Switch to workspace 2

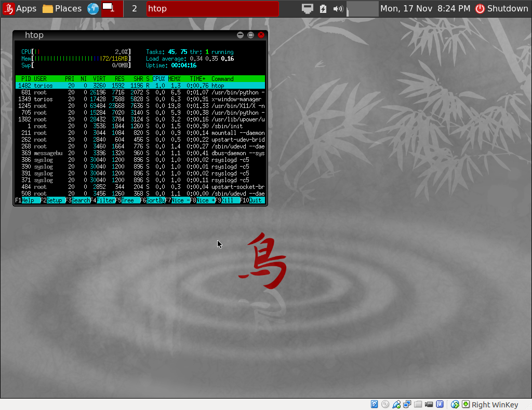tap(134, 8)
